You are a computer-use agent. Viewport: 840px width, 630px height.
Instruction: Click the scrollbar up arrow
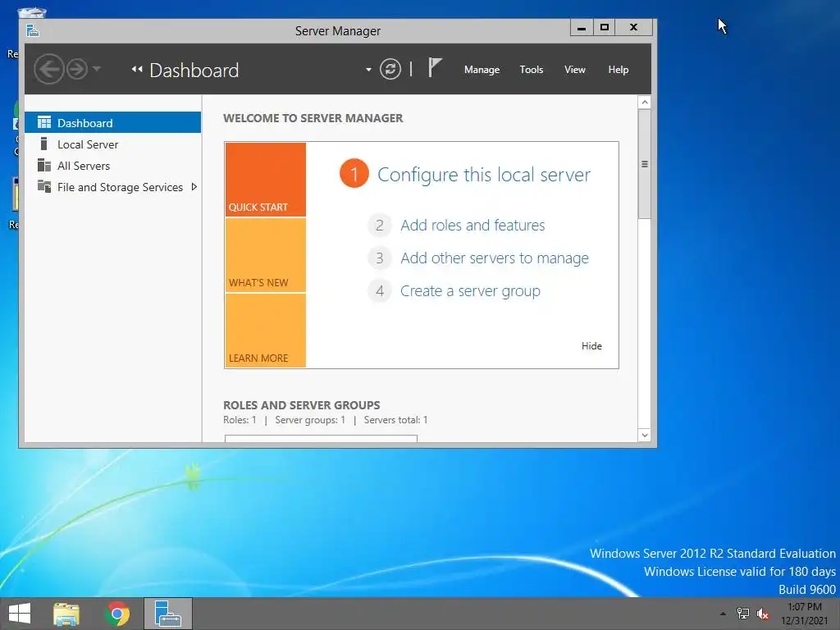click(645, 103)
